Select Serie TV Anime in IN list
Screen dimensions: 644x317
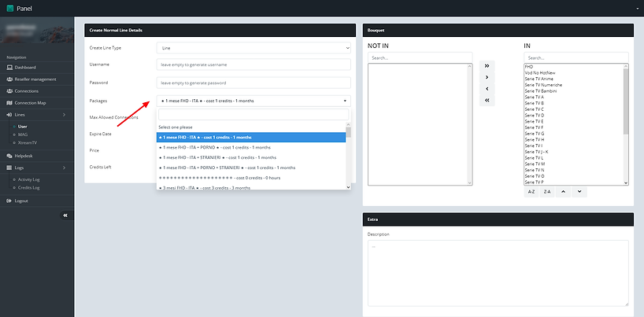(x=574, y=79)
